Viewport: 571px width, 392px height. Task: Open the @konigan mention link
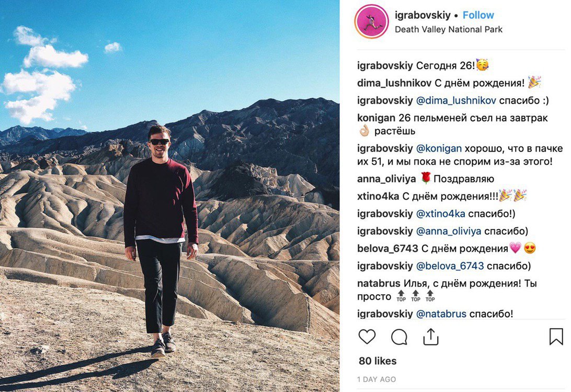pos(439,148)
